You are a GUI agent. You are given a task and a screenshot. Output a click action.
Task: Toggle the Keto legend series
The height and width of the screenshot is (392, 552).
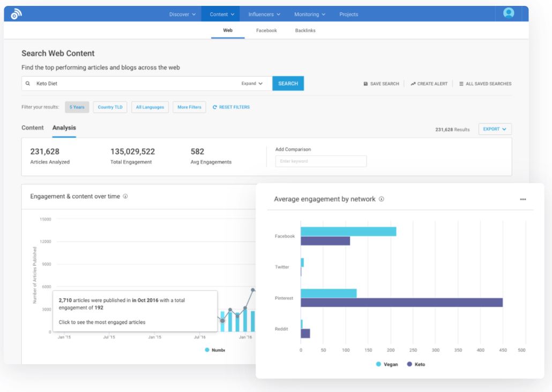tap(416, 364)
